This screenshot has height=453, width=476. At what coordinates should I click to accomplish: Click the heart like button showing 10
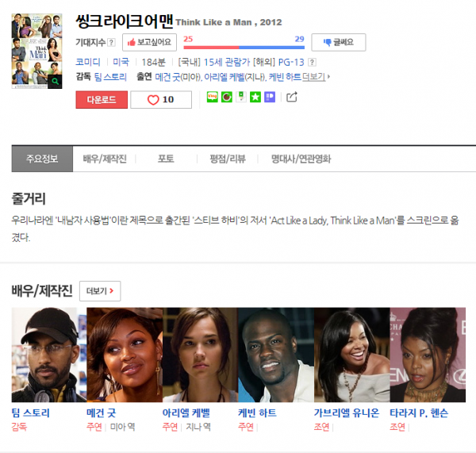pos(161,99)
